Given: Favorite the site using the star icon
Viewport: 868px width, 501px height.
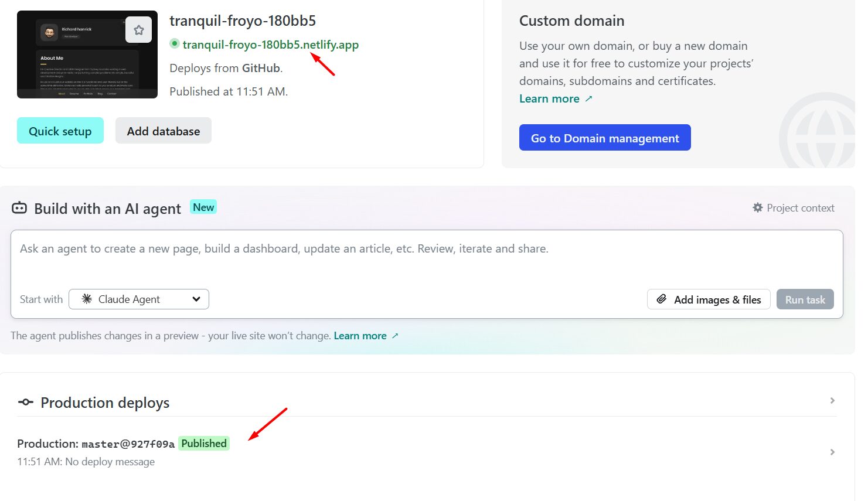Looking at the screenshot, I should click(x=138, y=29).
